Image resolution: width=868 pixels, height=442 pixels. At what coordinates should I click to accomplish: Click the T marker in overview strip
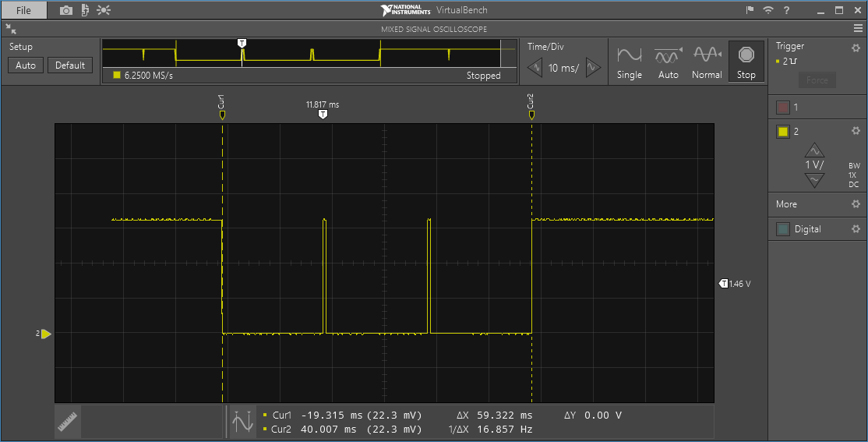242,43
